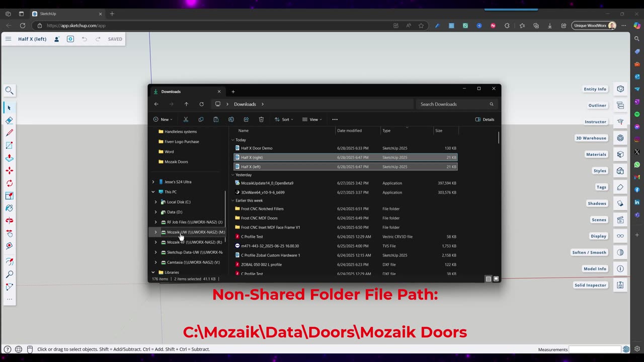Open the Tags panel icon

[x=620, y=187]
